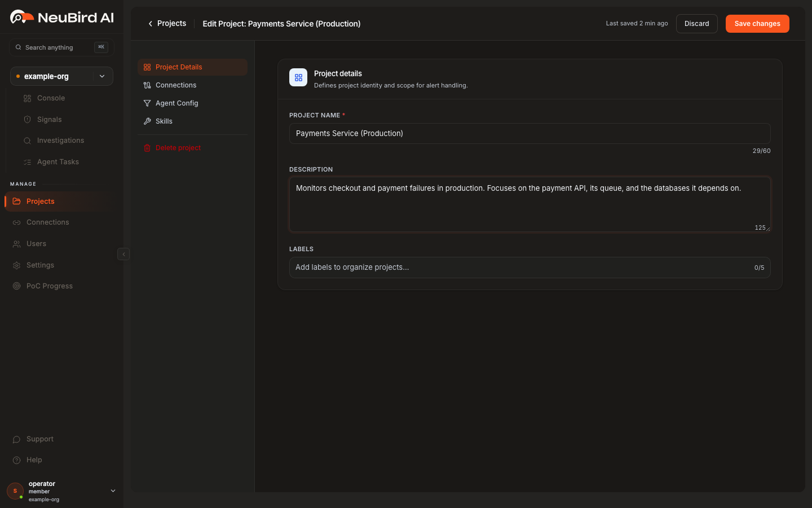Image resolution: width=812 pixels, height=508 pixels.
Task: Switch to the project Connections tab
Action: point(192,85)
